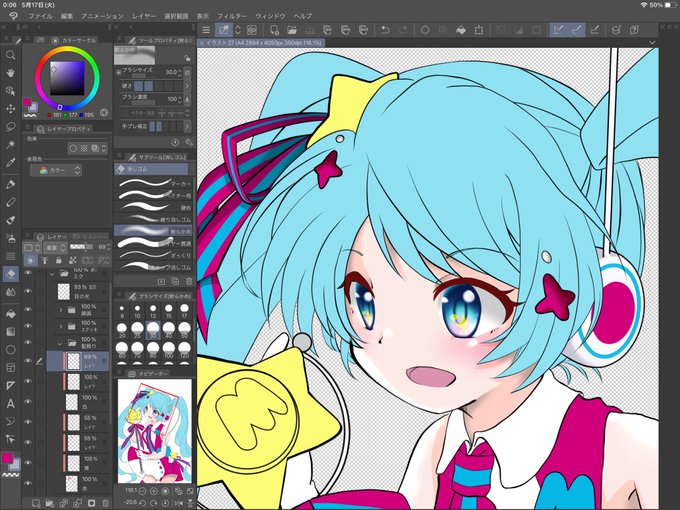Select the Pen tool
This screenshot has width=680, height=510.
(x=11, y=184)
